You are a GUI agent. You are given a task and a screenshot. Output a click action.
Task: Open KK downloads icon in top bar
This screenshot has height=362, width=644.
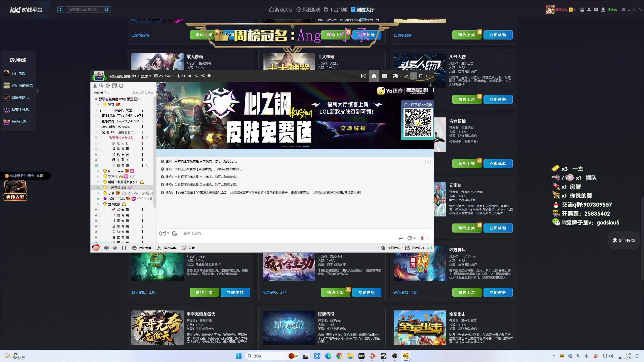tap(603, 10)
